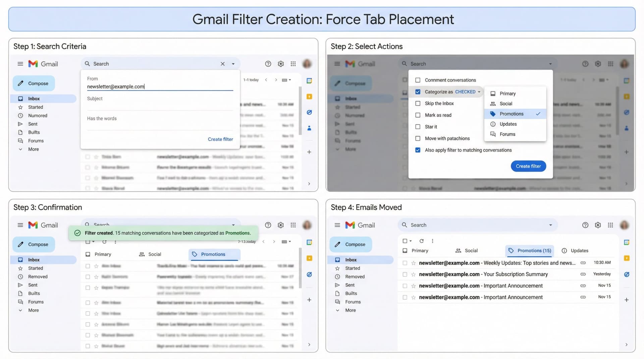The image size is (644, 359).
Task: Click the settings gear in Step 4
Action: 598,225
